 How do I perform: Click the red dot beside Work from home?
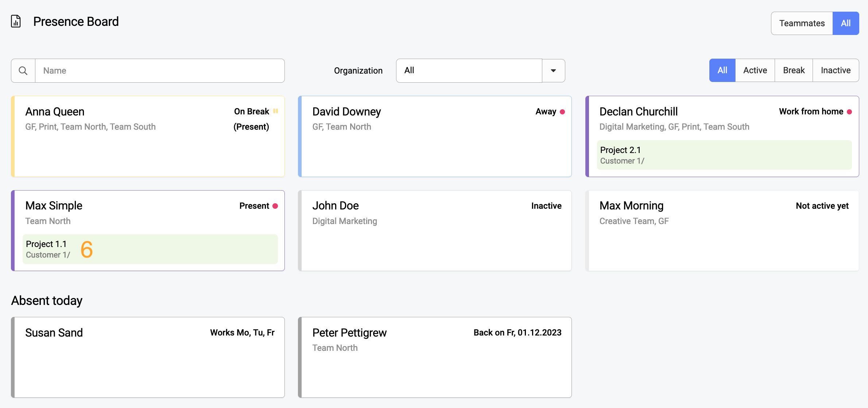click(849, 112)
